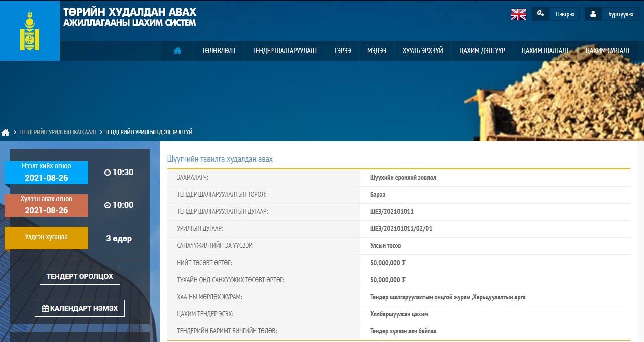Open the ЦАХИМ ДЭЛГҮҮР menu
This screenshot has width=644, height=342.
click(482, 51)
